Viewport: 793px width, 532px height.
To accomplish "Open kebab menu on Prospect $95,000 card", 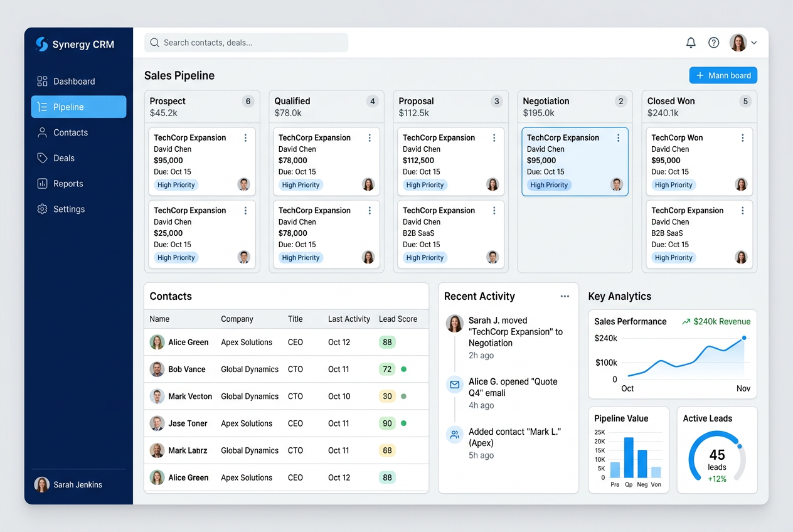I will click(x=245, y=138).
